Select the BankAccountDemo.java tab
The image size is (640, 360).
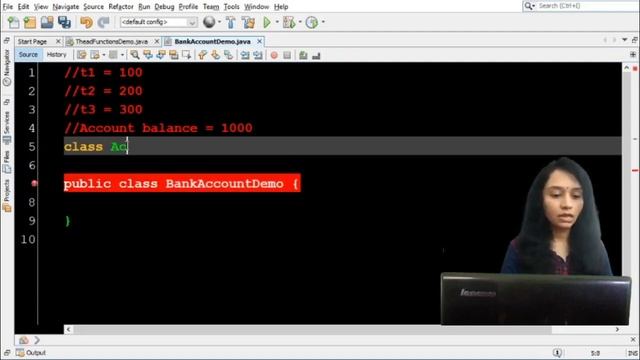[212, 42]
